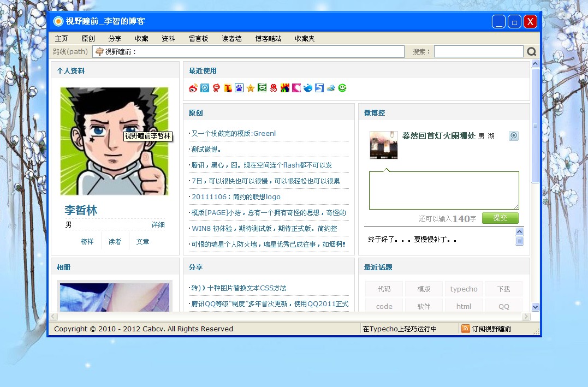Open the 主页 menu item
Viewport: 588px width, 387px height.
coord(61,38)
